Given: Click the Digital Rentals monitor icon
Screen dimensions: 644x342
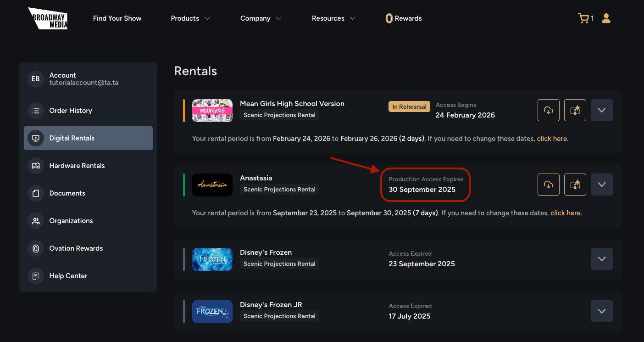Looking at the screenshot, I should coord(36,138).
